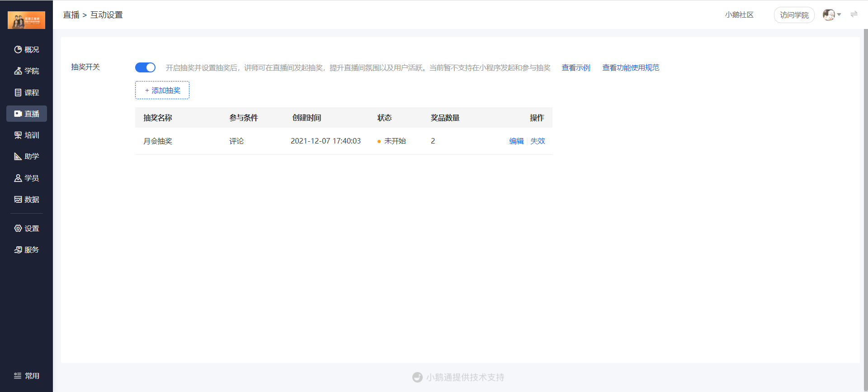
Task: Open the 小鹅社区 menu item
Action: point(739,15)
